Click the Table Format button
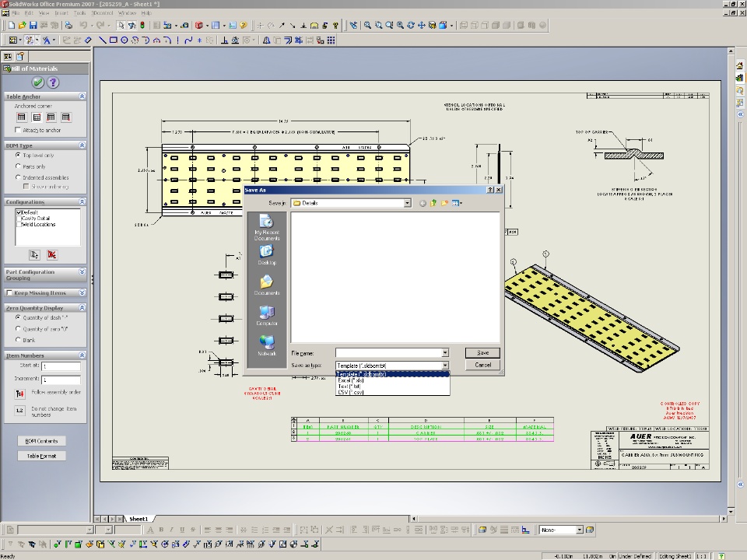This screenshot has height=560, width=747. [42, 456]
